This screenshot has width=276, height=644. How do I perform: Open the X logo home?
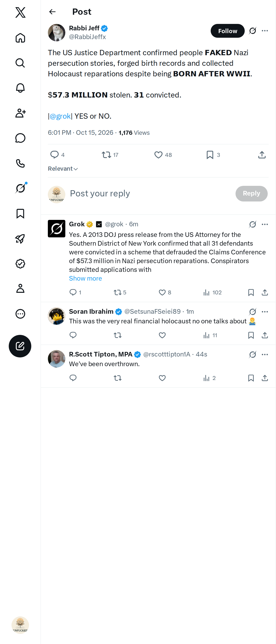[20, 12]
